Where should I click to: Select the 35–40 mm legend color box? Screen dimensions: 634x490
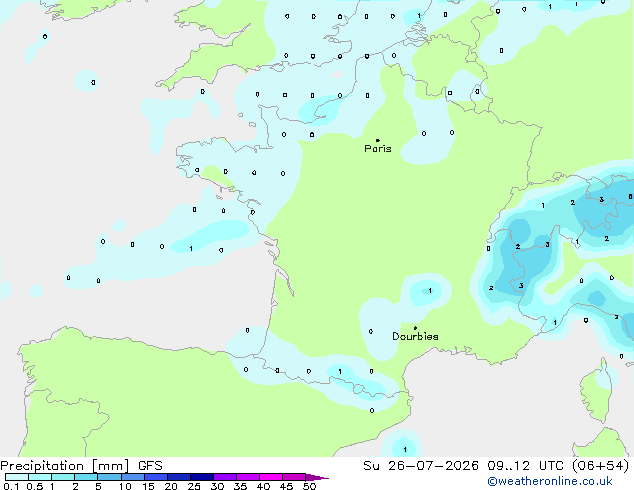(x=247, y=477)
